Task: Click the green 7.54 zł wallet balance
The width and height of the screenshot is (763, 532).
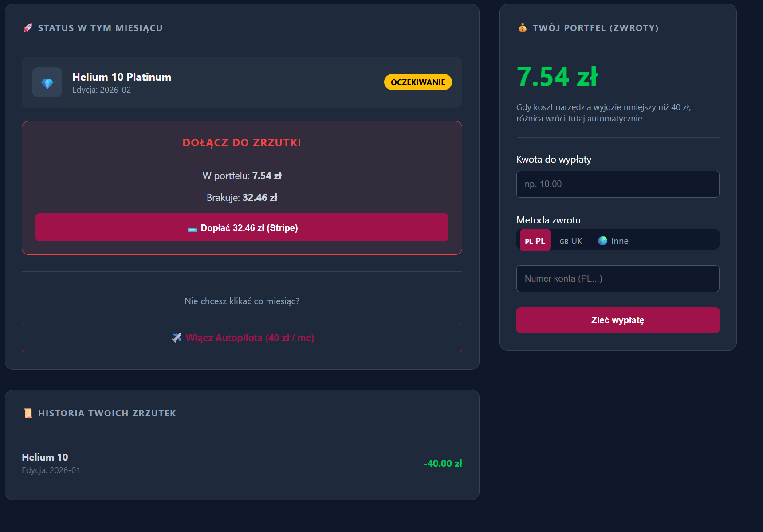Action: pos(557,77)
